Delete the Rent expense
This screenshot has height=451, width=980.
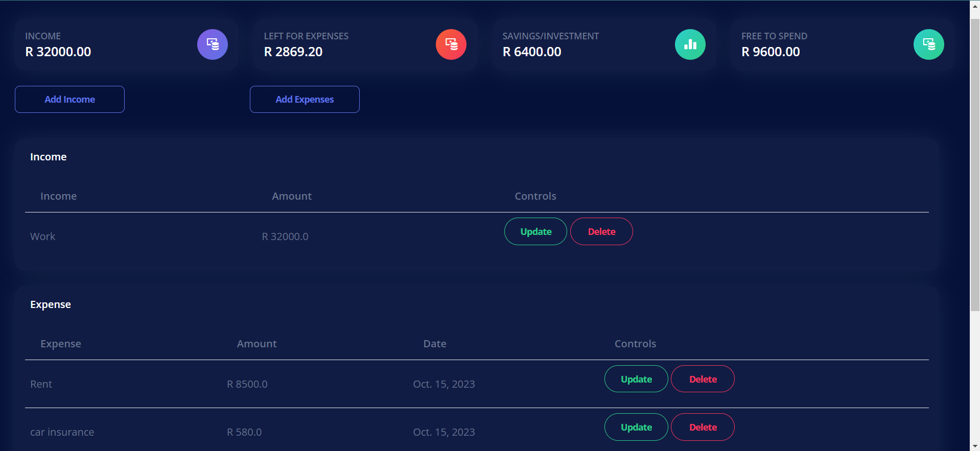[x=703, y=379]
